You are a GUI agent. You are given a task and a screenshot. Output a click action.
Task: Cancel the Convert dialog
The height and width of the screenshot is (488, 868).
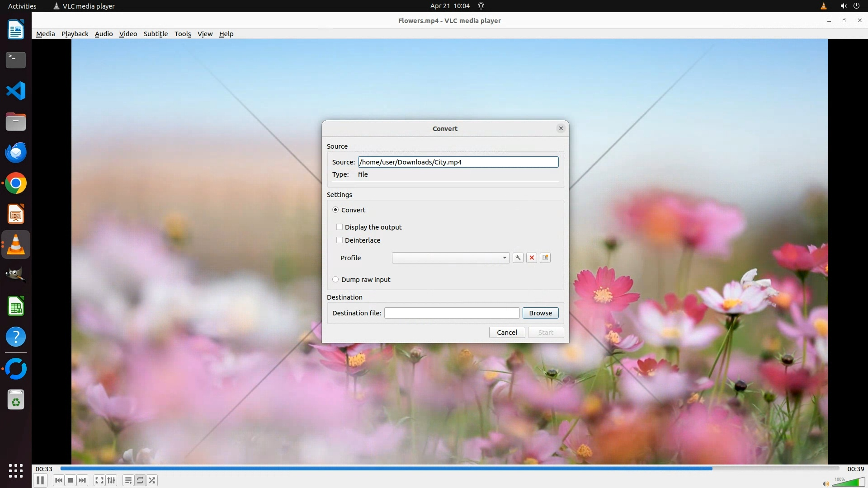coord(507,333)
